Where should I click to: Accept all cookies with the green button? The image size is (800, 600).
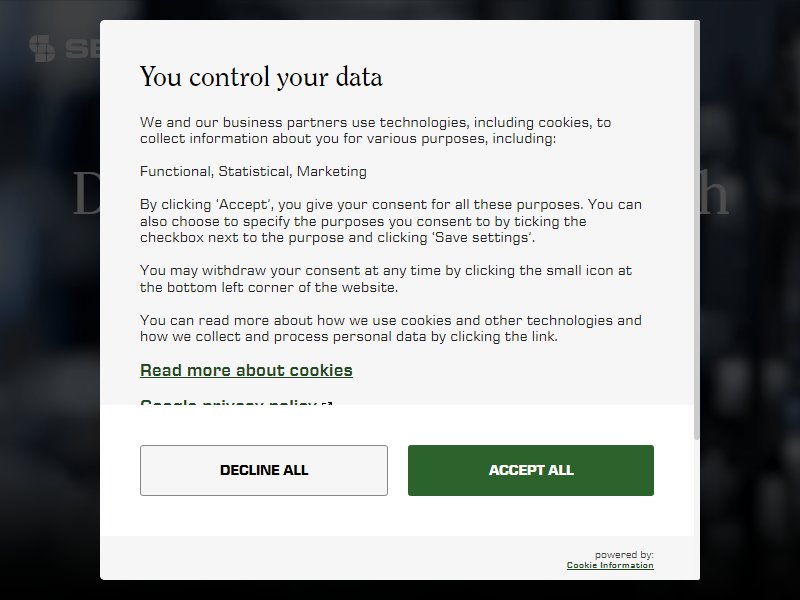pyautogui.click(x=531, y=470)
